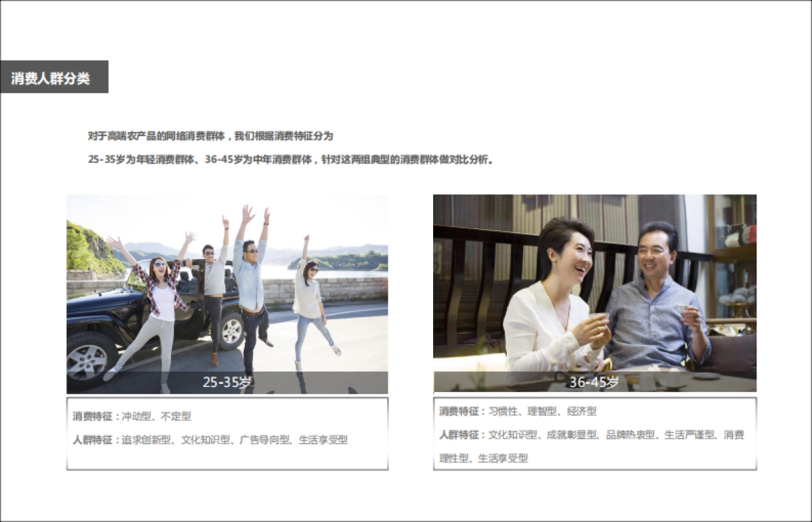Select the 25-35岁 caption bar
812x522 pixels.
click(227, 382)
